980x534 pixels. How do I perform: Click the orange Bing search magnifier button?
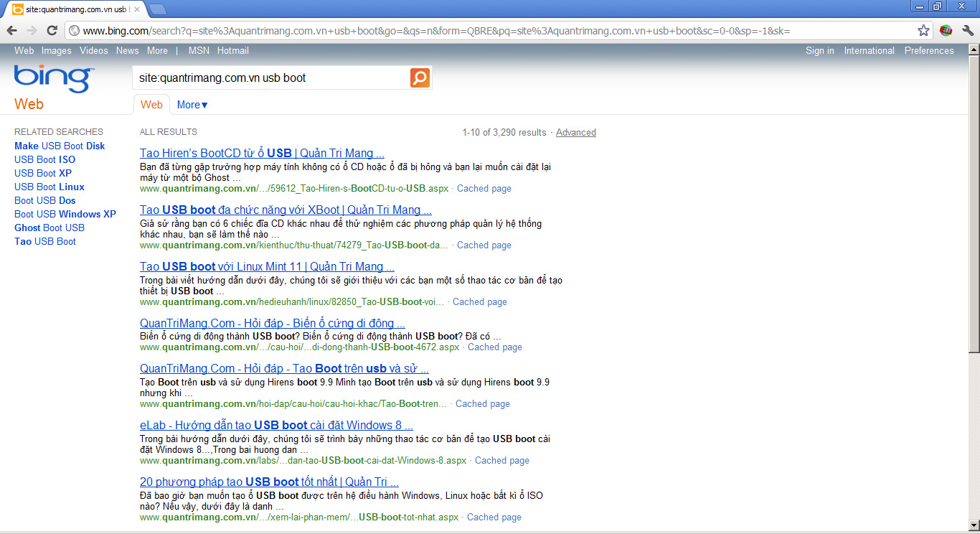(419, 78)
